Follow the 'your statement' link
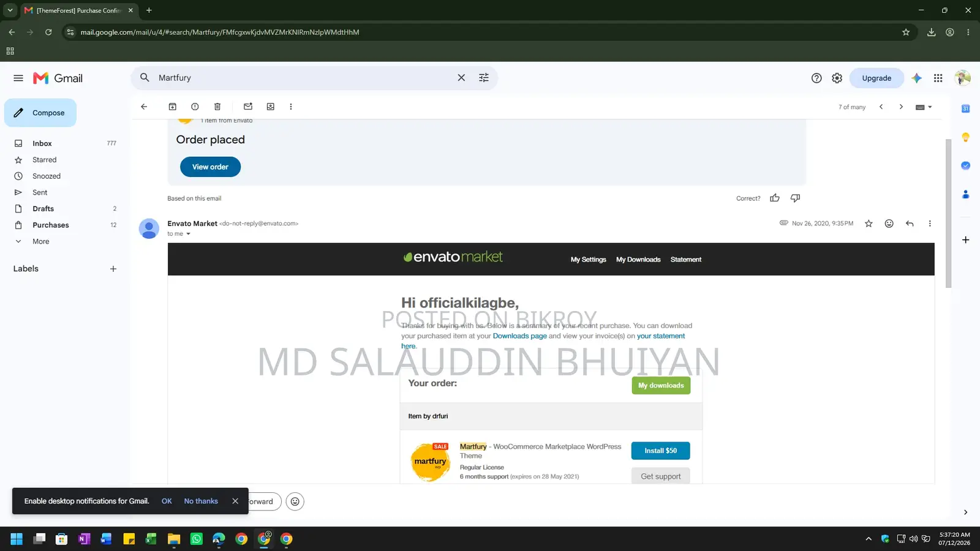Viewport: 980px width, 551px height. [661, 336]
